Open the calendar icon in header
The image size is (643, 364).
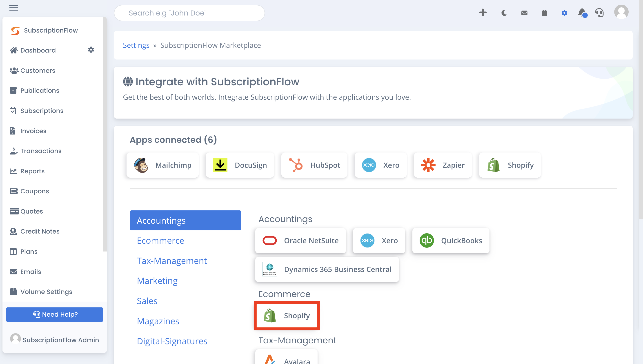coord(544,13)
